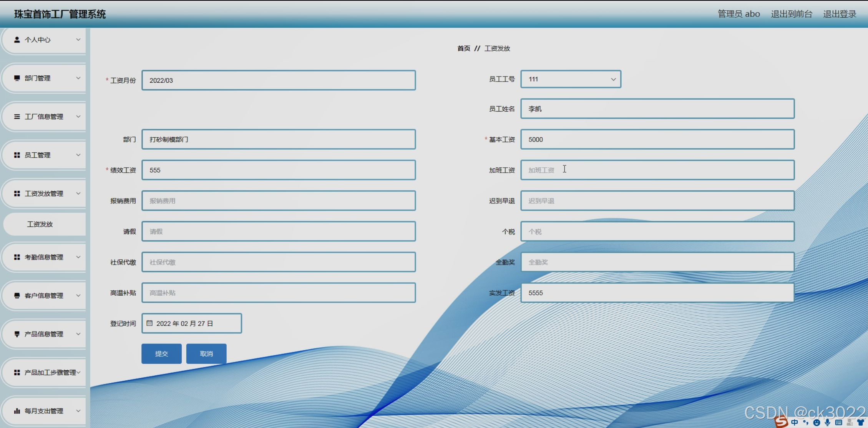Open the 产品加工步骤管理 menu
868x428 pixels.
pyautogui.click(x=50, y=372)
